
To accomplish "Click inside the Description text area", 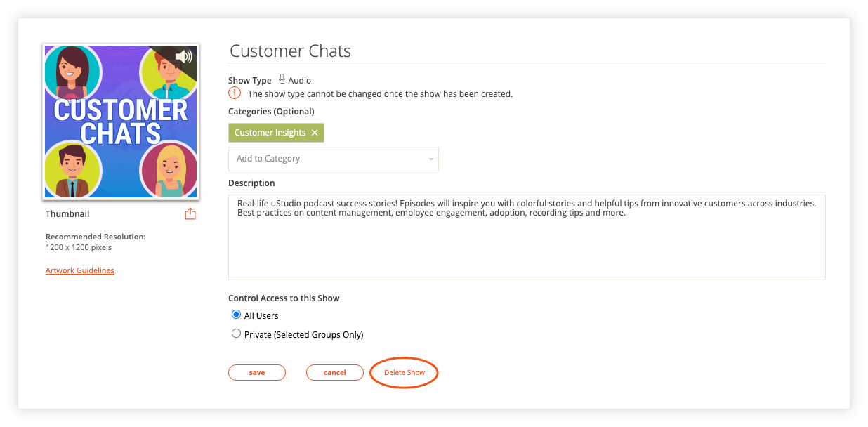I will click(x=527, y=237).
